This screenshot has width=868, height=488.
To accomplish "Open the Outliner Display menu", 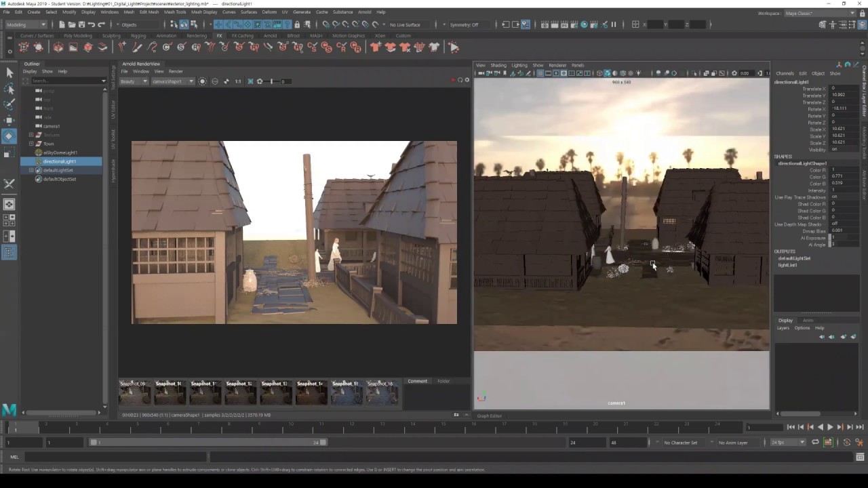I will tap(30, 71).
